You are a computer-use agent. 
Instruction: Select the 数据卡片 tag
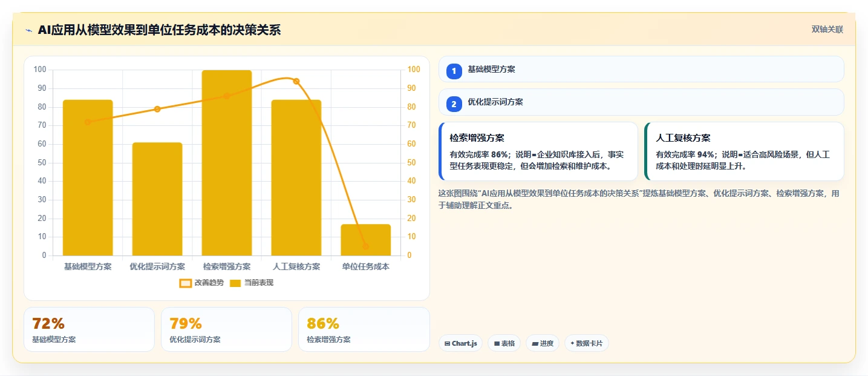click(x=587, y=343)
